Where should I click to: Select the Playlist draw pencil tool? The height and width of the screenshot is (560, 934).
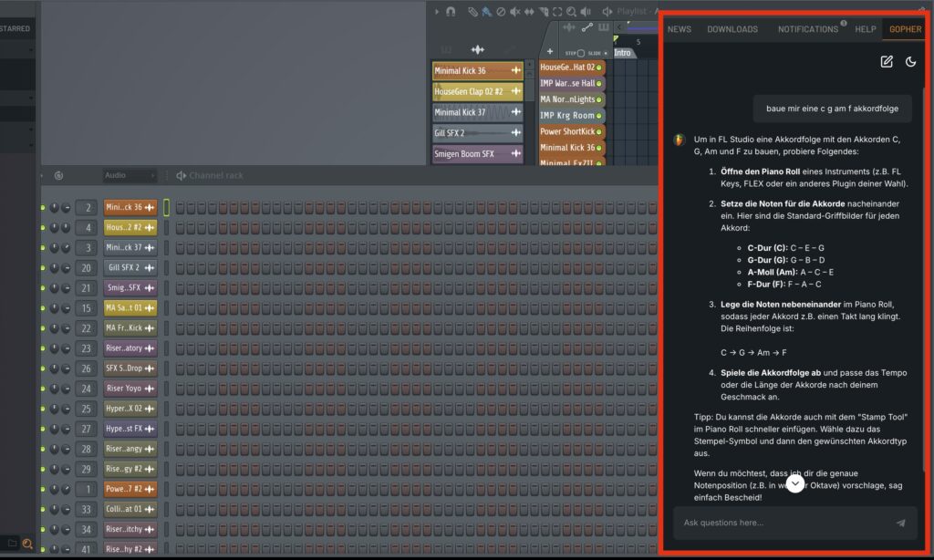coord(472,11)
